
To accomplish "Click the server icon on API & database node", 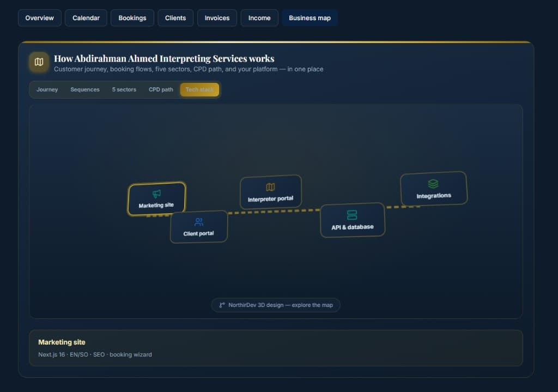I will (352, 215).
